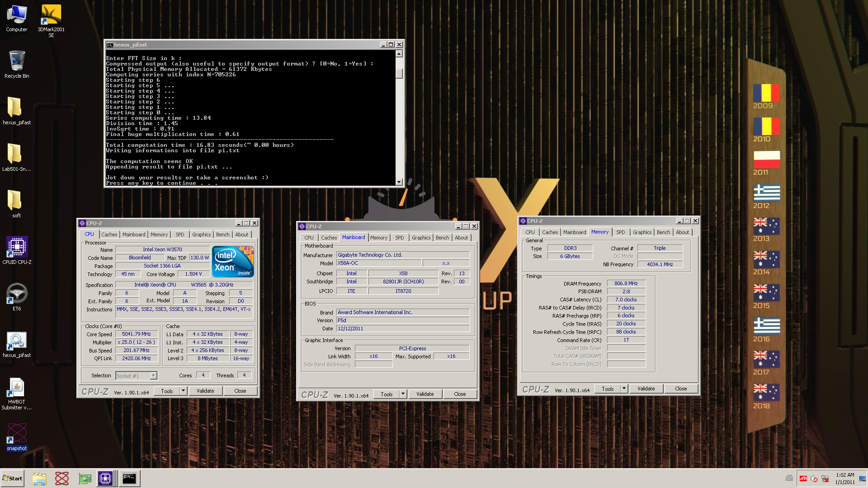Image resolution: width=868 pixels, height=488 pixels.
Task: Click the Core Speed value 5041.79 MHz
Action: click(137, 334)
